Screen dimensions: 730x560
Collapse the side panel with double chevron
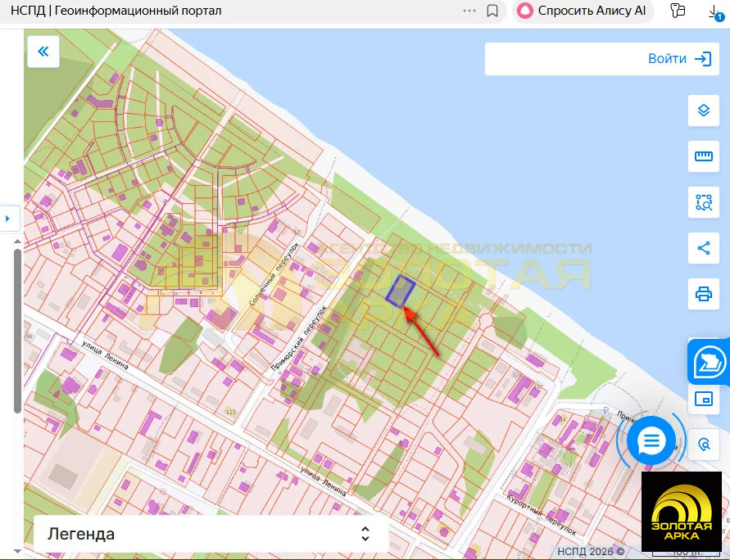click(x=43, y=52)
